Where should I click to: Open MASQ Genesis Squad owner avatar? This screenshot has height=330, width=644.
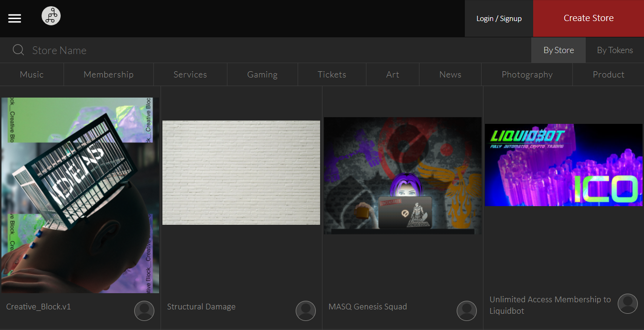tap(467, 311)
